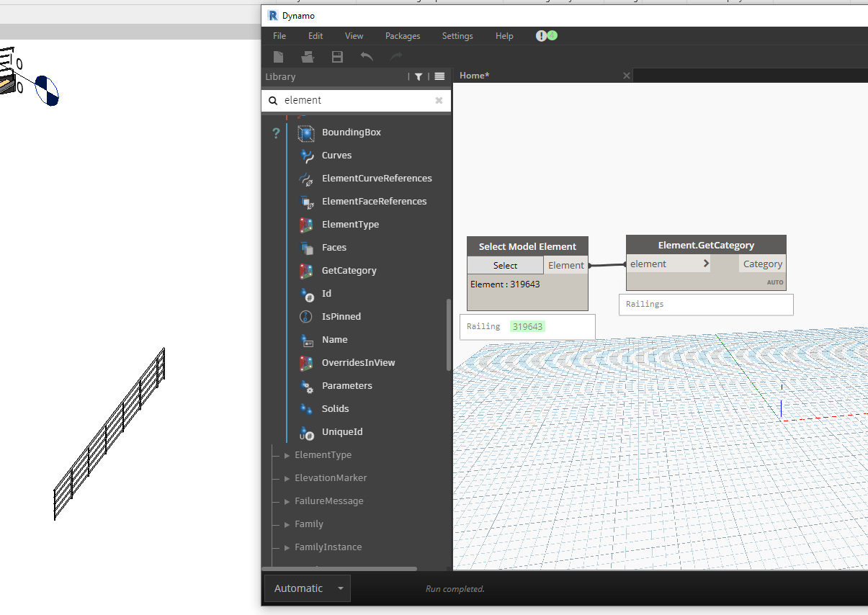Select the IsPinned node icon
This screenshot has height=615, width=868.
307,317
